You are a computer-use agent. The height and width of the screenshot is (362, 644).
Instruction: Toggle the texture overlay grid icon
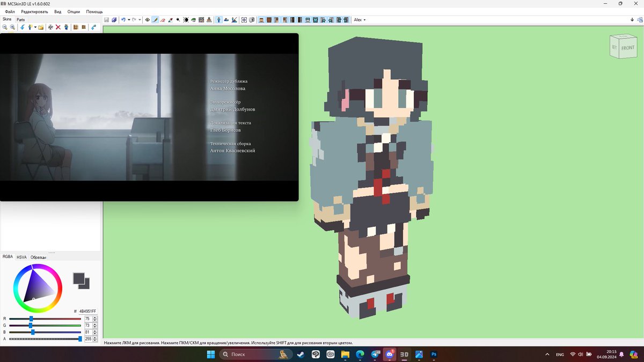(x=243, y=20)
